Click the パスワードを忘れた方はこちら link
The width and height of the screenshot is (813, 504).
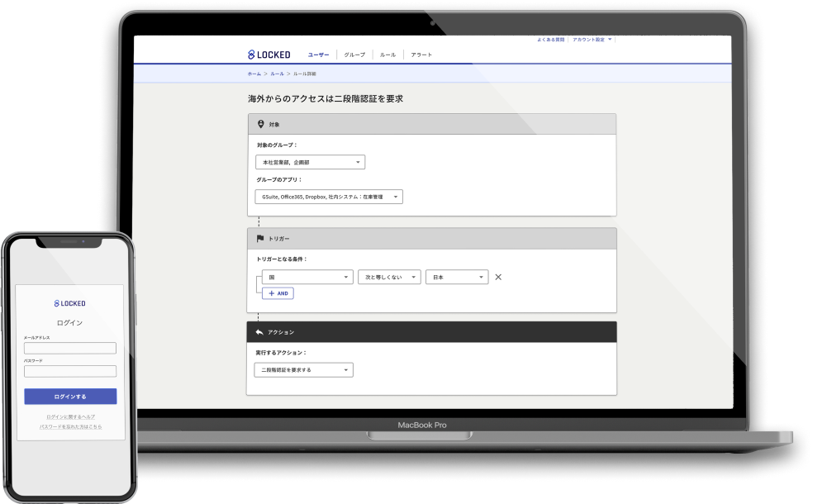(x=70, y=426)
